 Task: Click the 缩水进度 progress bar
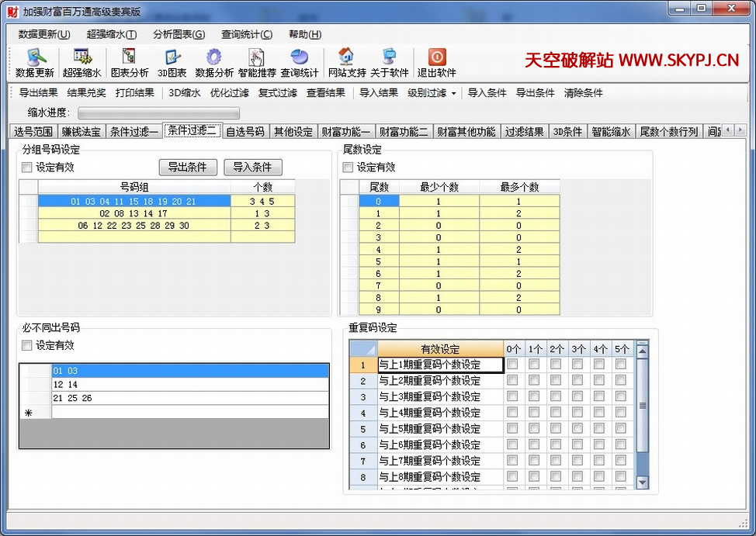pos(158,113)
